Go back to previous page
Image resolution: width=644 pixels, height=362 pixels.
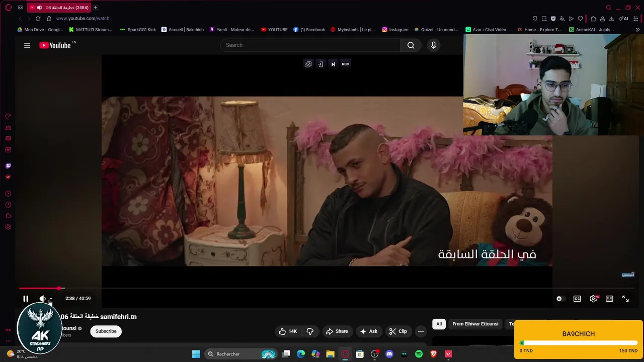pyautogui.click(x=20, y=19)
